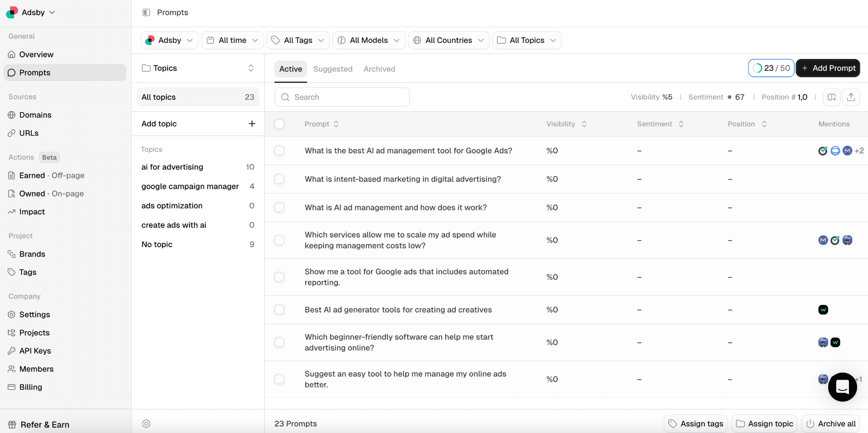Click the 23 / 50 prompt usage indicator

coord(771,68)
